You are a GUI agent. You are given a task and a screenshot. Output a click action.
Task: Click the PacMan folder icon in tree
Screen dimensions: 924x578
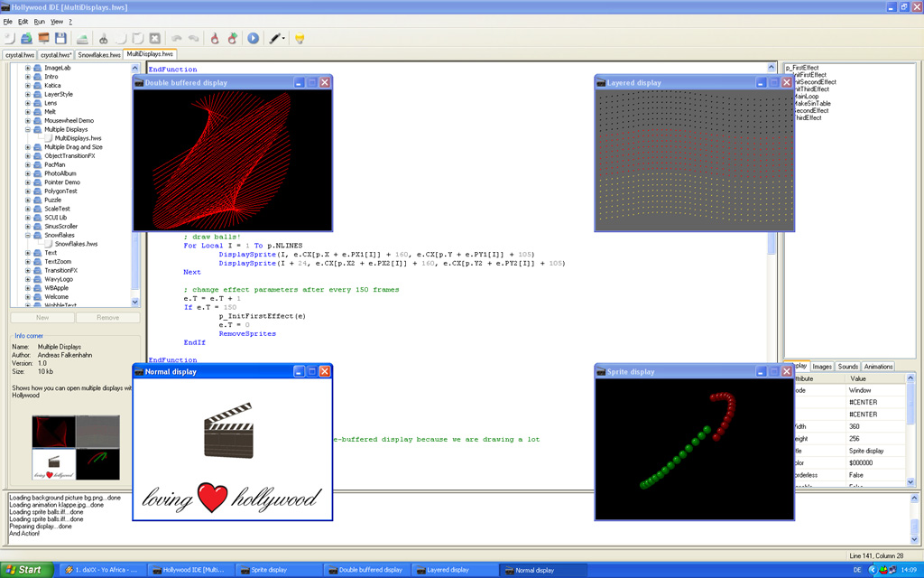pyautogui.click(x=38, y=164)
